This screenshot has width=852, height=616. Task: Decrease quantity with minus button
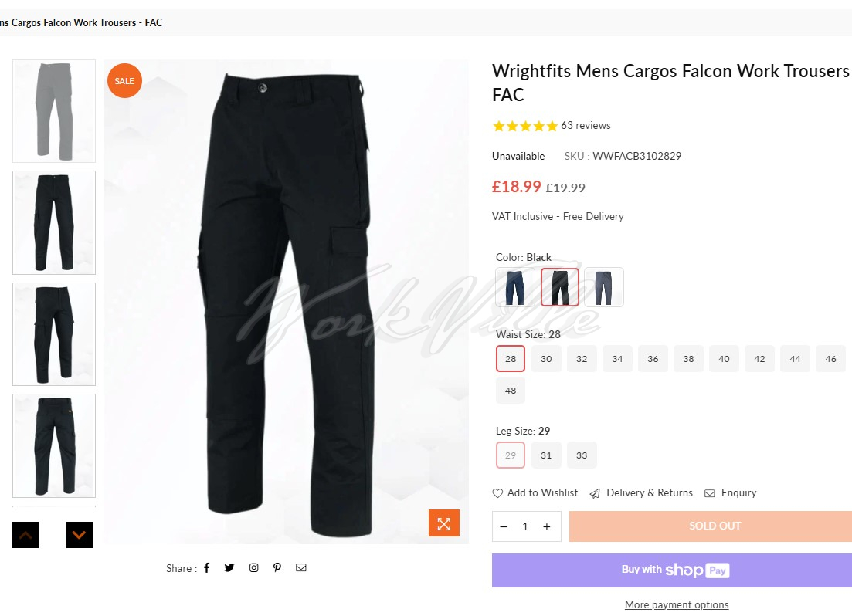[x=504, y=526]
